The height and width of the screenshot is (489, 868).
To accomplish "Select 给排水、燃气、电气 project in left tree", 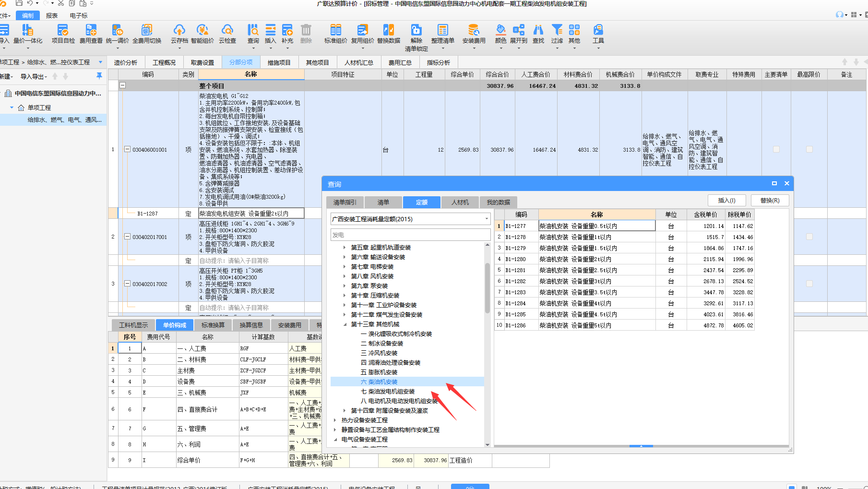I will pyautogui.click(x=64, y=119).
